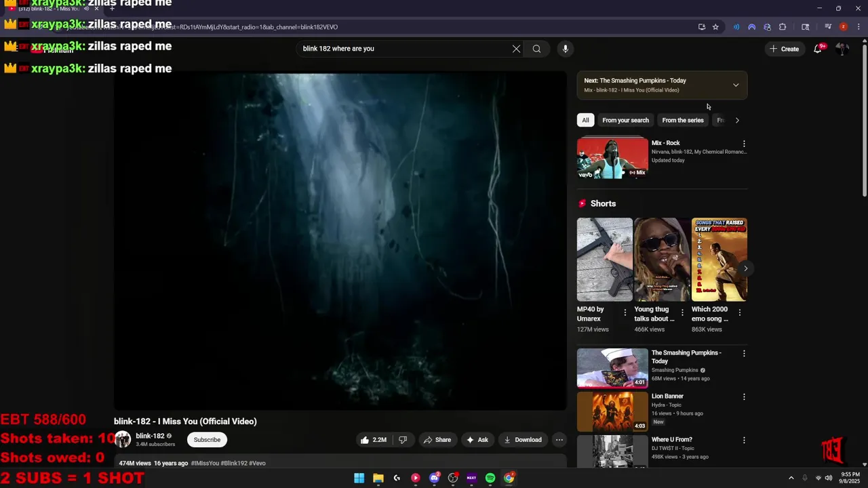Open the Mix - Rock thumbnail

click(612, 158)
